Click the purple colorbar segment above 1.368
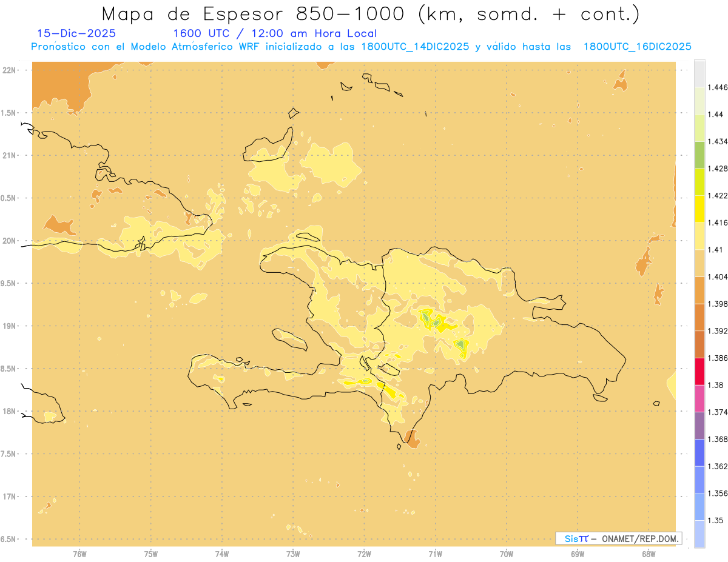728x562 pixels. [699, 426]
